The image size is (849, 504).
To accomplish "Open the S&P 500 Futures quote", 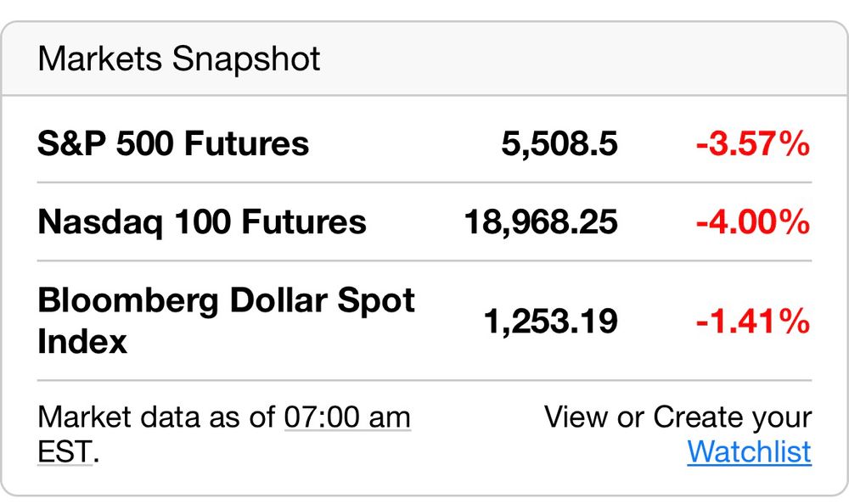I will tap(173, 143).
